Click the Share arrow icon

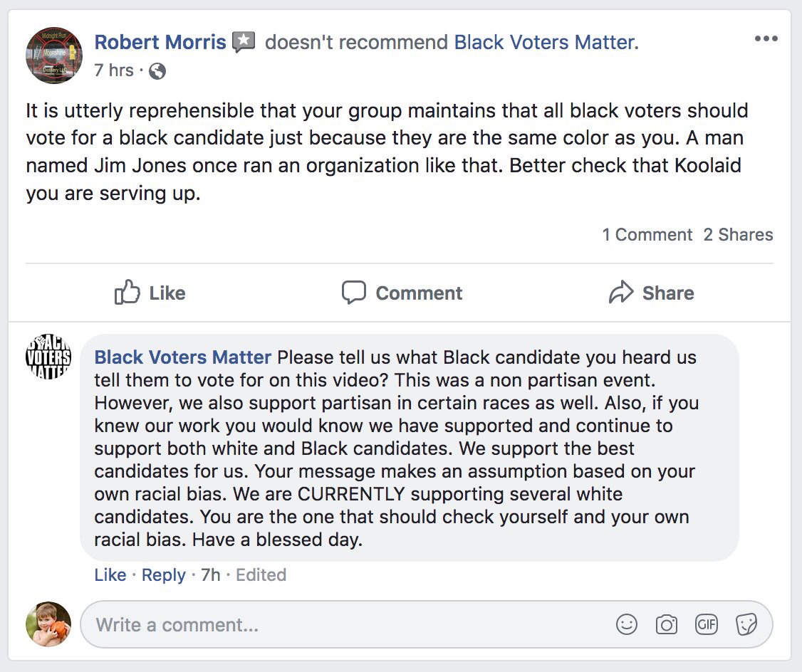[621, 293]
